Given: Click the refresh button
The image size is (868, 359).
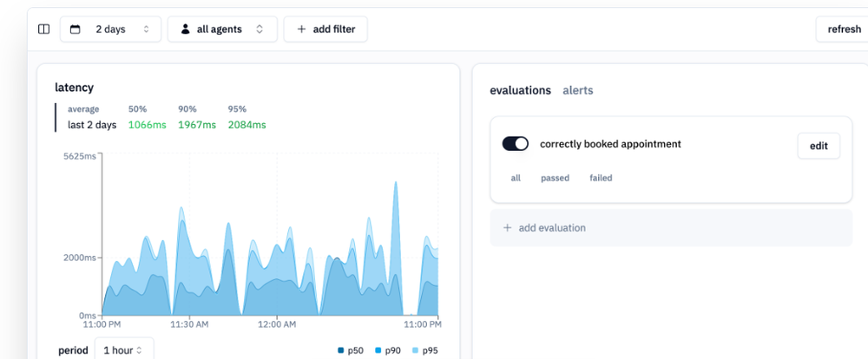Looking at the screenshot, I should [x=841, y=29].
